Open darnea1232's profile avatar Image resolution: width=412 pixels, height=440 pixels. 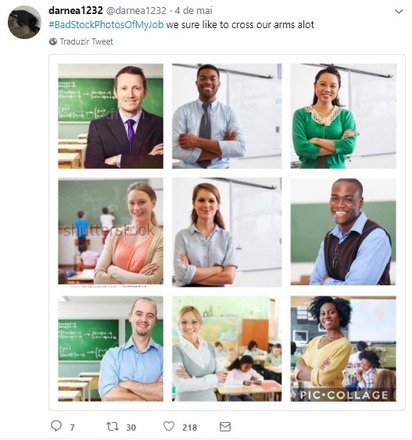pyautogui.click(x=24, y=22)
